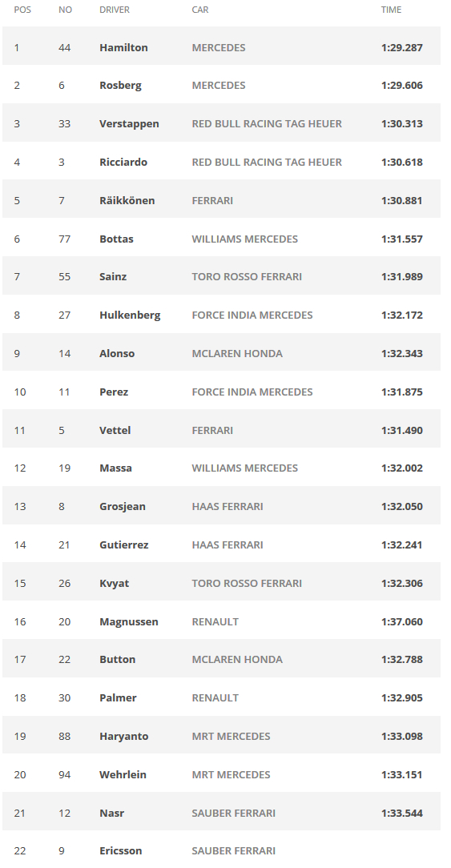The height and width of the screenshot is (868, 451).
Task: Open Rosberg's driver entry
Action: click(x=120, y=85)
